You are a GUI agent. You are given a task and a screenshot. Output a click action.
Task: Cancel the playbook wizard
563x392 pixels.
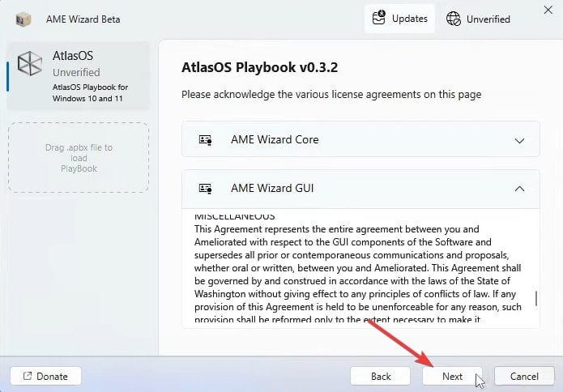523,377
